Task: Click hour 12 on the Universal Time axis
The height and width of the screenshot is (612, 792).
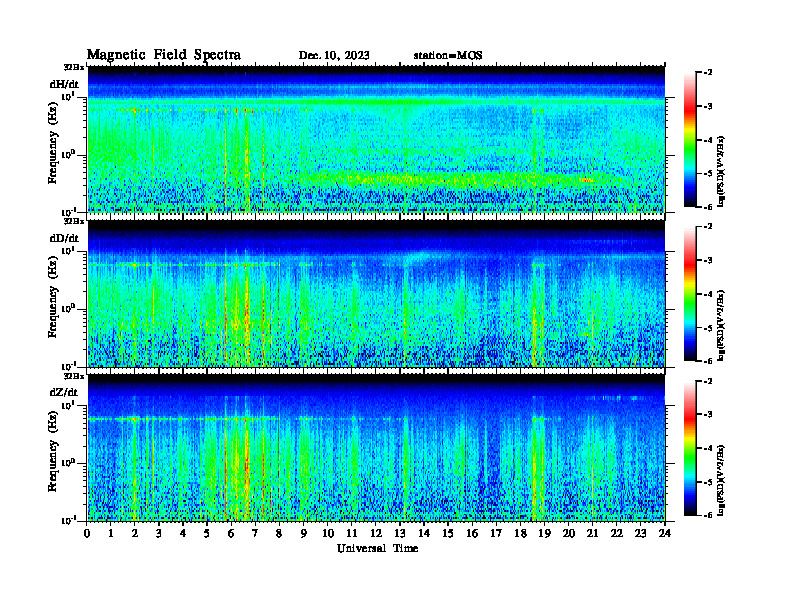Action: coord(376,534)
